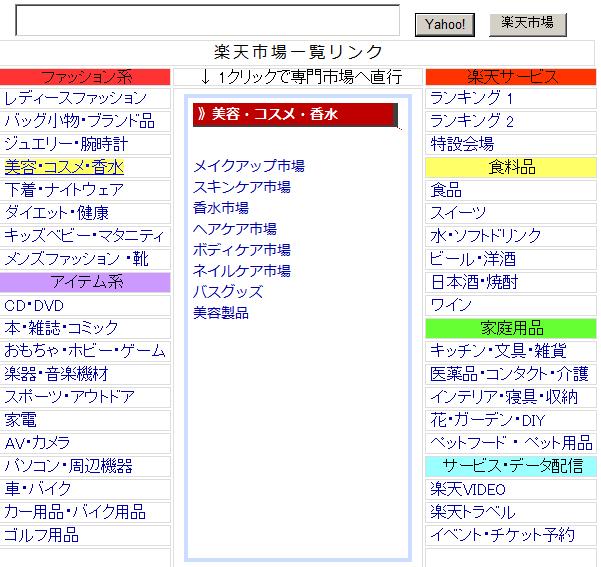601x567 pixels.
Task: Open the イベント・チケット予約 link
Action: [x=502, y=535]
